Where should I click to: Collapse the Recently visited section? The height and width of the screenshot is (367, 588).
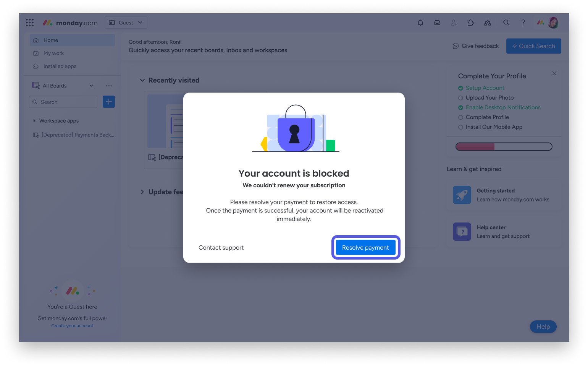142,80
